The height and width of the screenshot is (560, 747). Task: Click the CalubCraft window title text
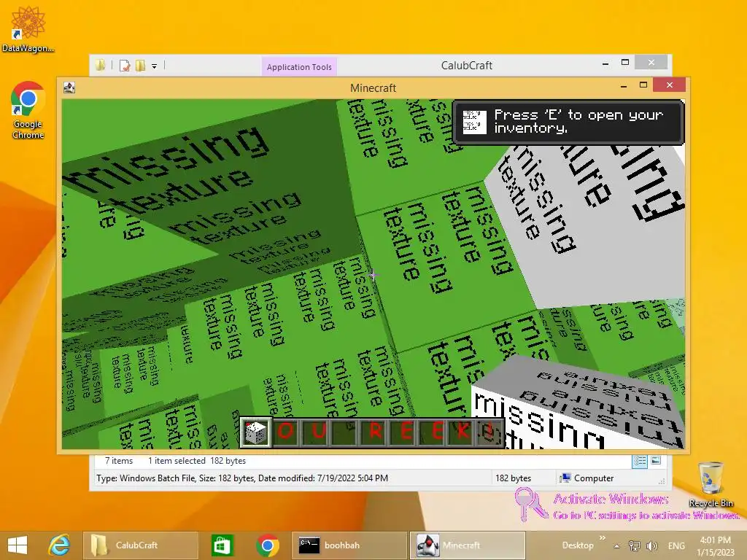466,65
